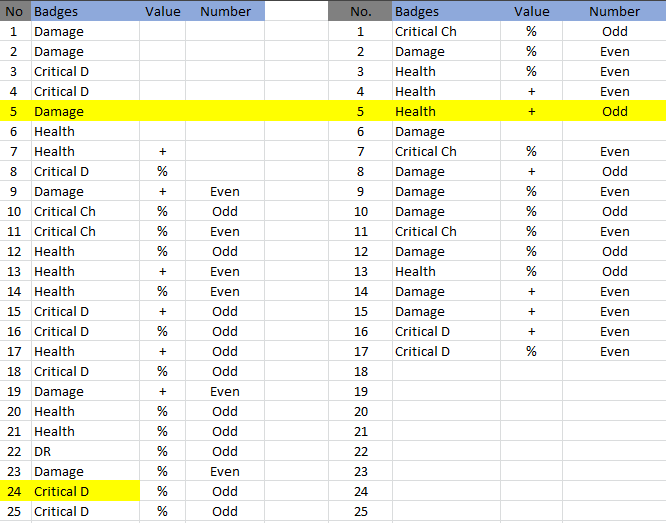Select 'Critical D' in left row 18
The height and width of the screenshot is (523, 666).
85,371
